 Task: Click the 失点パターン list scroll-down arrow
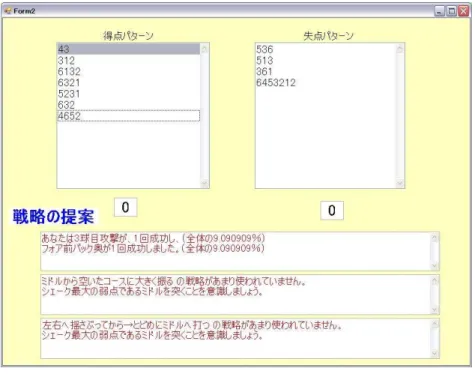[x=400, y=183]
